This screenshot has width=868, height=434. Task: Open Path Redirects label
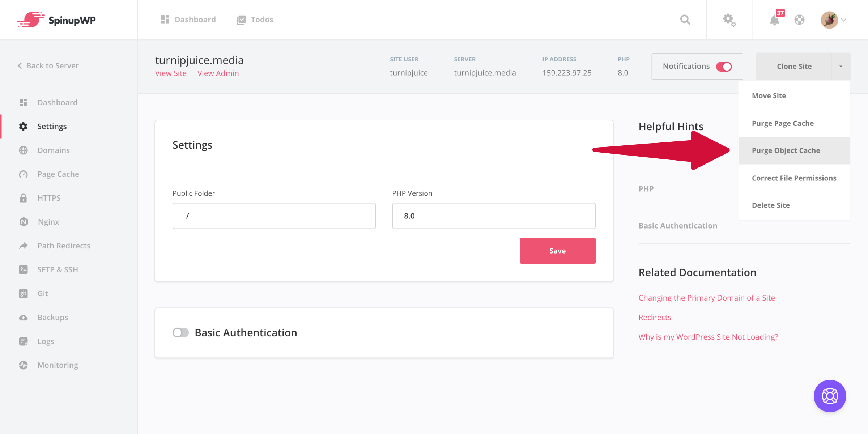pos(64,246)
